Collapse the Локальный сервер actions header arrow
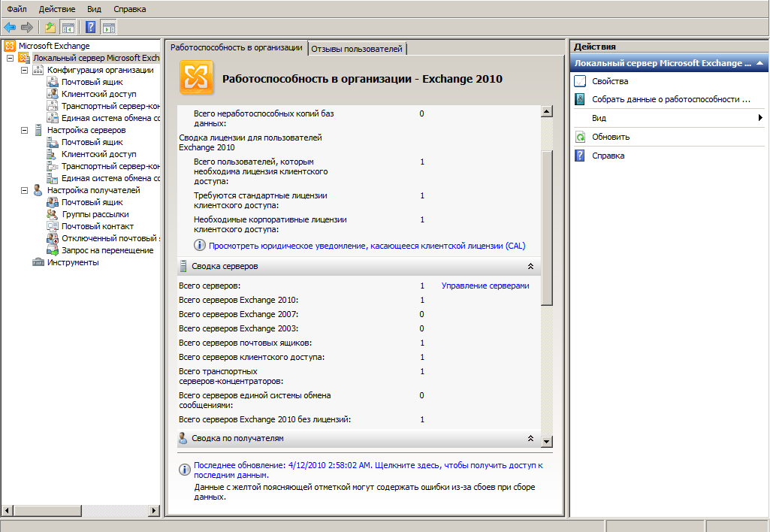770x532 pixels. point(759,63)
